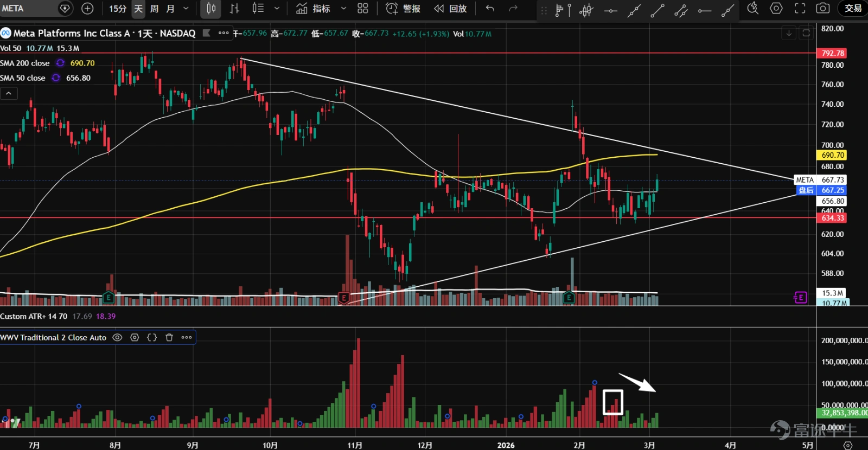The width and height of the screenshot is (868, 450).
Task: Click the Custom ATR+ 14 70 label
Action: pyautogui.click(x=34, y=316)
